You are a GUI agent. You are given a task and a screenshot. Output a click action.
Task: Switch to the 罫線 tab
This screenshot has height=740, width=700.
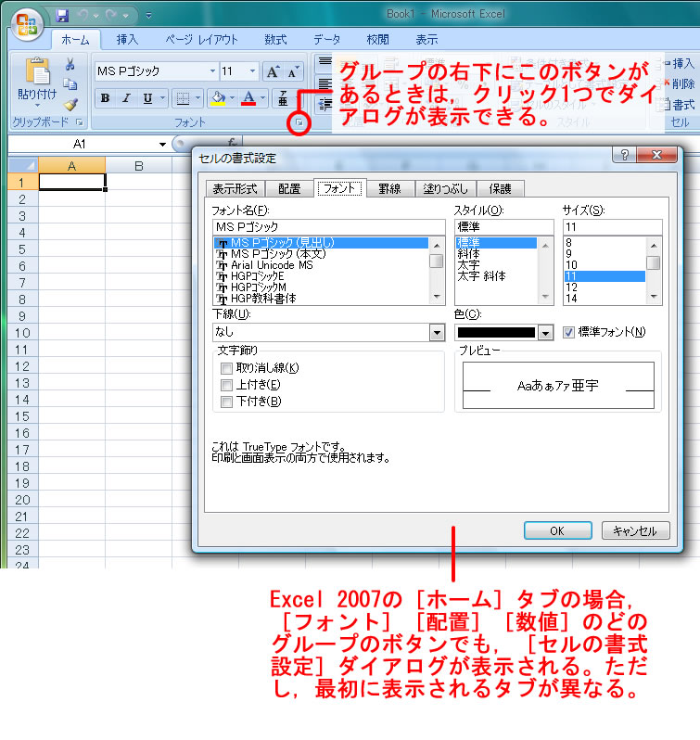click(389, 189)
